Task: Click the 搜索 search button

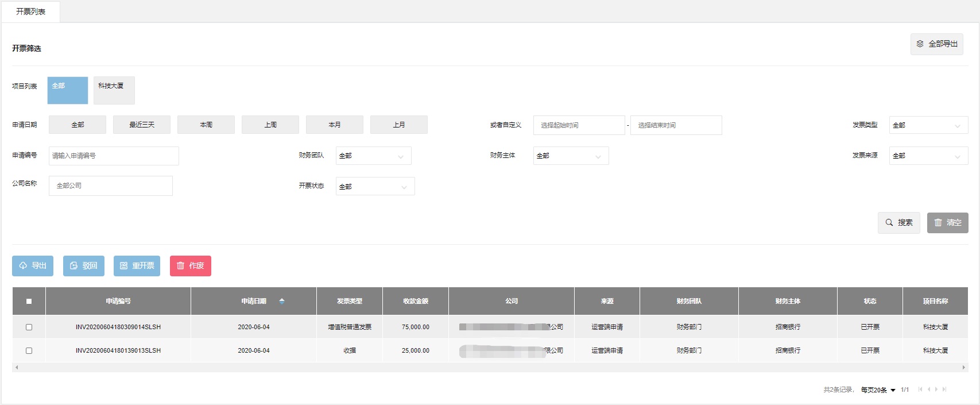Action: click(898, 223)
